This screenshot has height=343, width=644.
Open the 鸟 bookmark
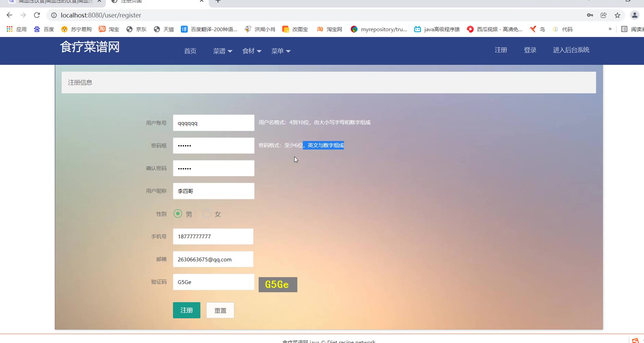coord(537,29)
